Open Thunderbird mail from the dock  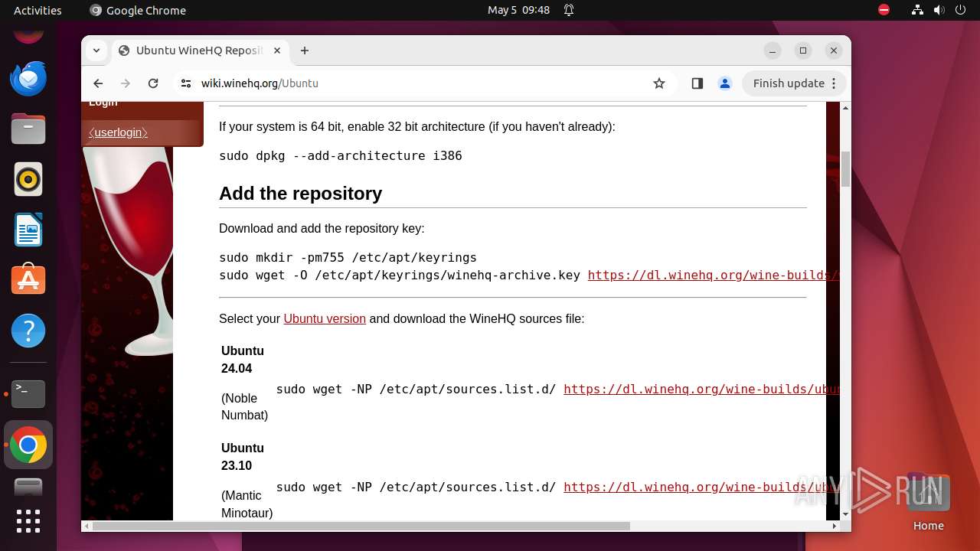(x=28, y=78)
